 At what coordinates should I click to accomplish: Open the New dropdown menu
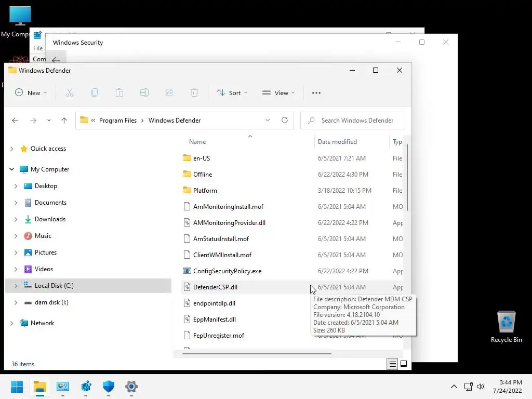31,92
